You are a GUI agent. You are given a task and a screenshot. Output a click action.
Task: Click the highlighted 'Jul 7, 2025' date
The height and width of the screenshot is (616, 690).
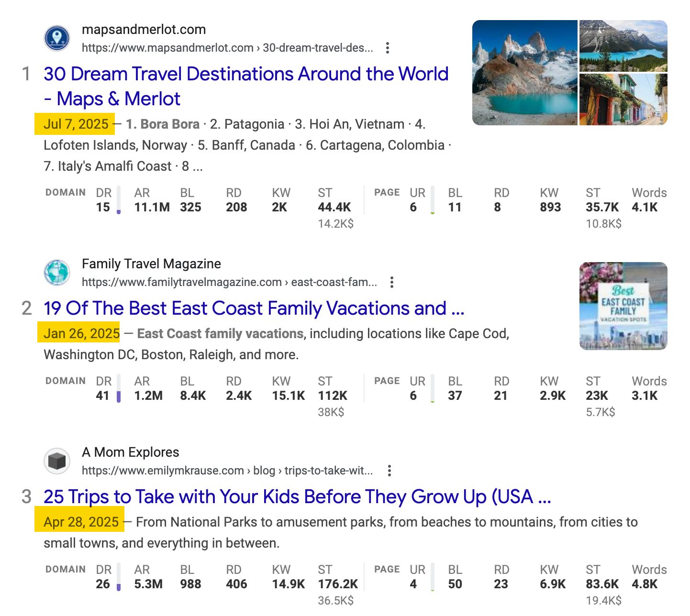75,124
